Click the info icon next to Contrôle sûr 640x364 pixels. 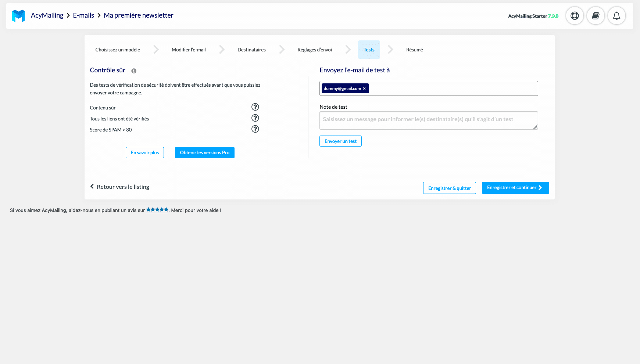(134, 71)
